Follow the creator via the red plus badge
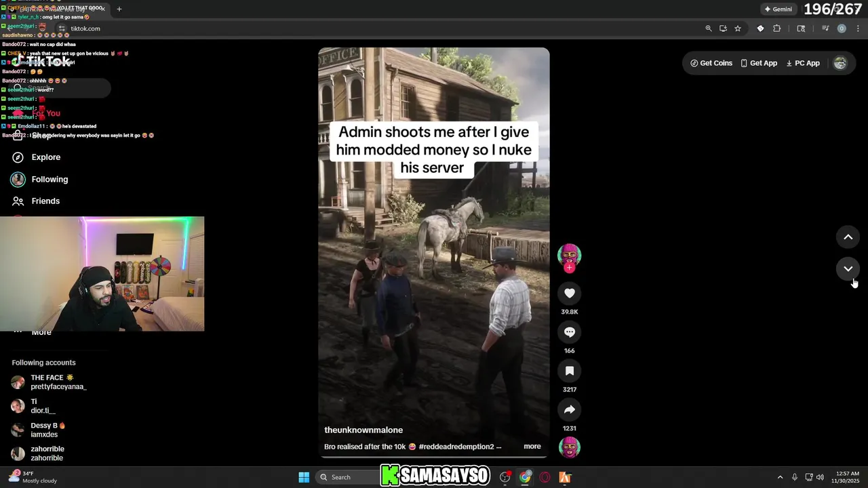This screenshot has height=488, width=868. (x=569, y=268)
